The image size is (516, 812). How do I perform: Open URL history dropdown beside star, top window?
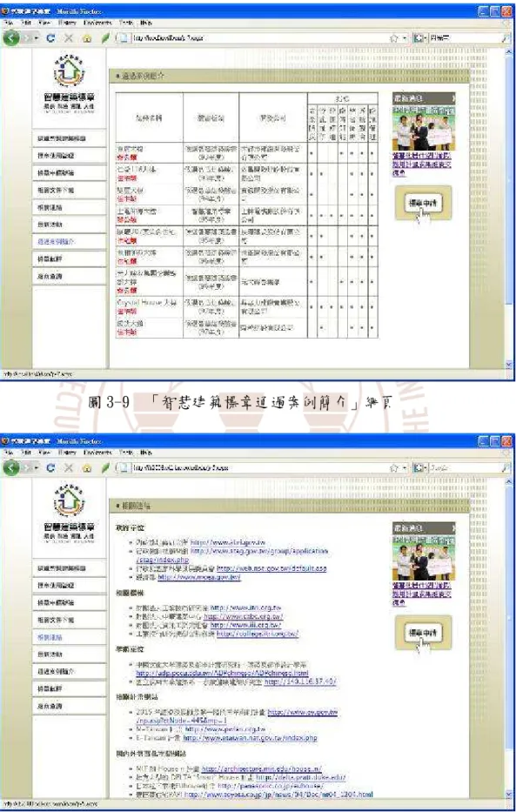(405, 38)
